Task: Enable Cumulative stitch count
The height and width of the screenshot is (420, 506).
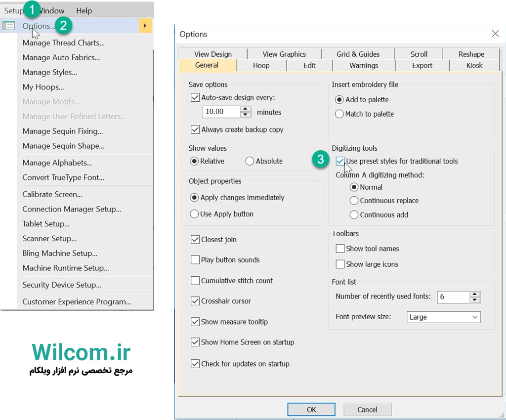Action: [195, 280]
